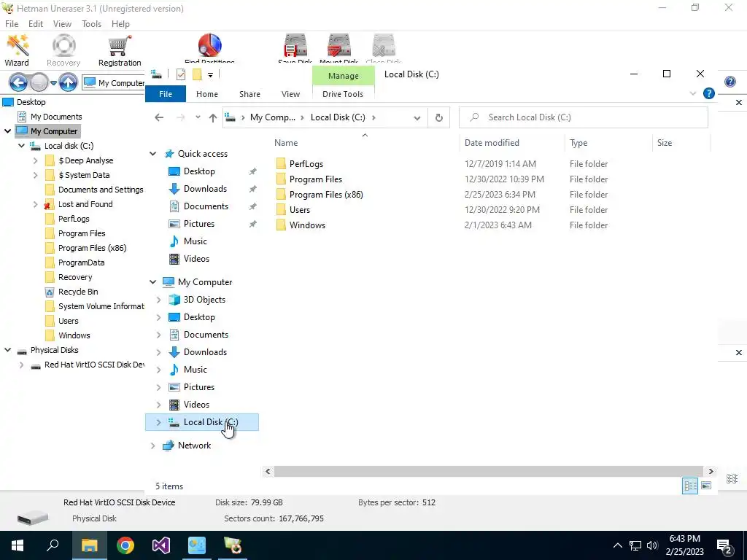Open Visual Studio from the taskbar

161,545
